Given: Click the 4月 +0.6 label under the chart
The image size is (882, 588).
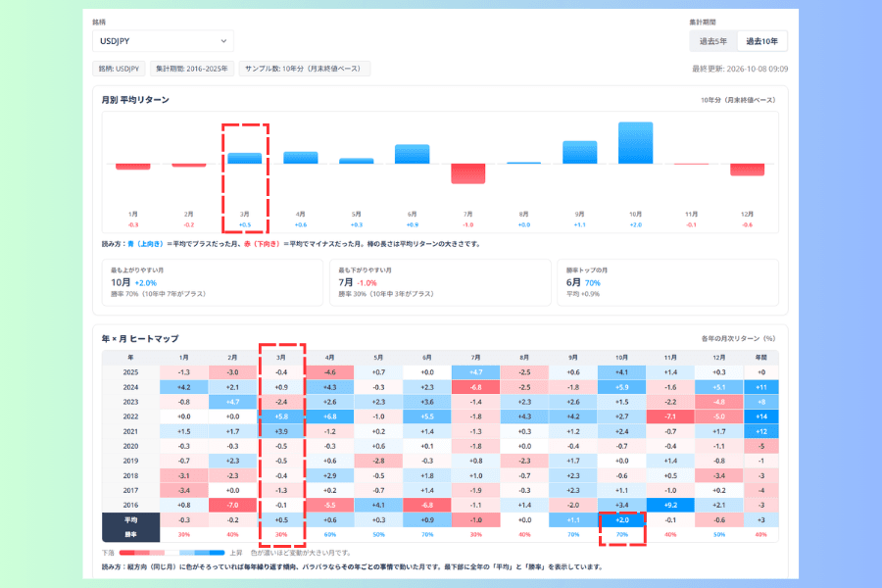Looking at the screenshot, I should tap(301, 220).
